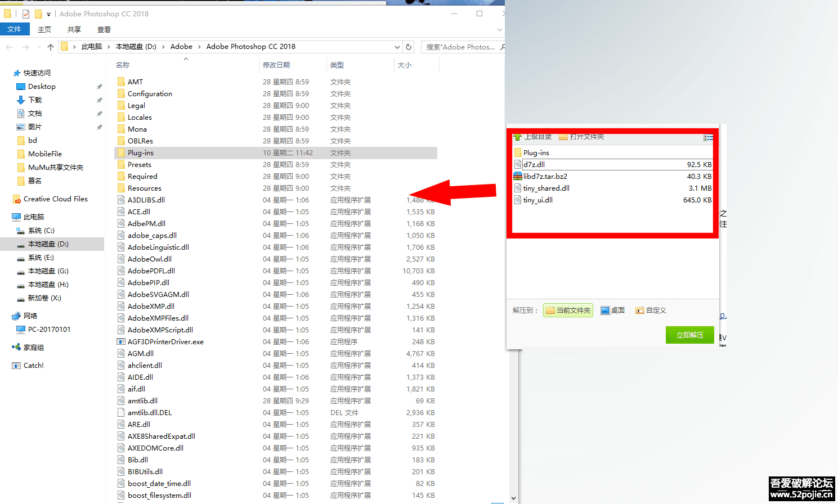838x504 pixels.
Task: Select 网络 in navigation pane
Action: (x=30, y=316)
